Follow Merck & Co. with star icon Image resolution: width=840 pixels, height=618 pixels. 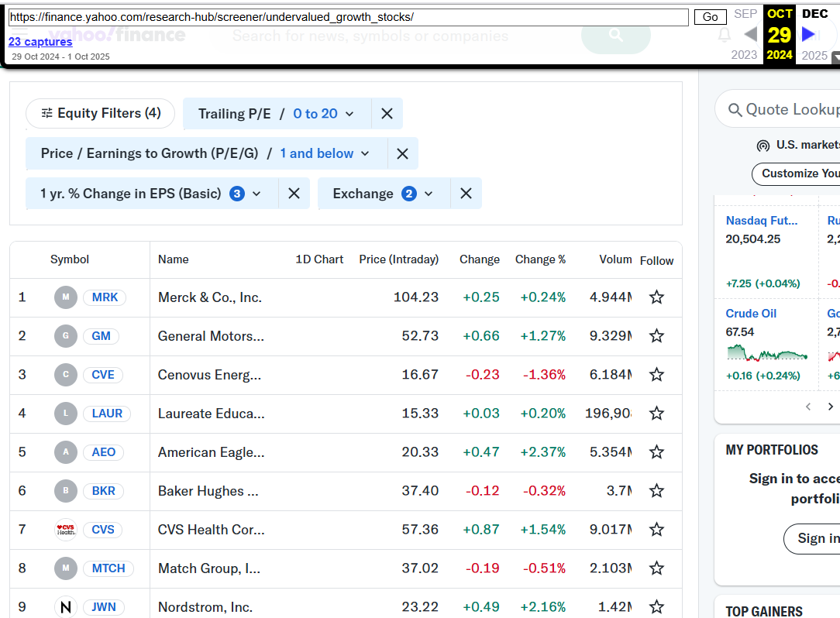click(x=656, y=297)
